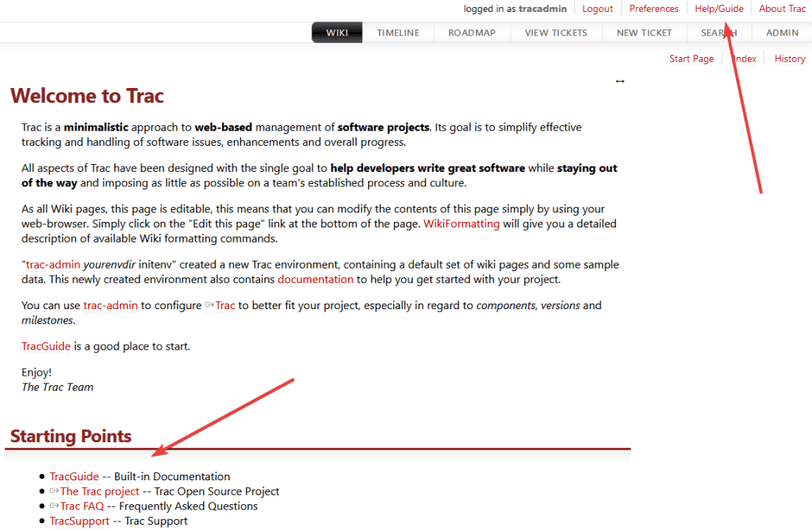This screenshot has width=812, height=531.
Task: Open the Admin tab
Action: [x=782, y=32]
